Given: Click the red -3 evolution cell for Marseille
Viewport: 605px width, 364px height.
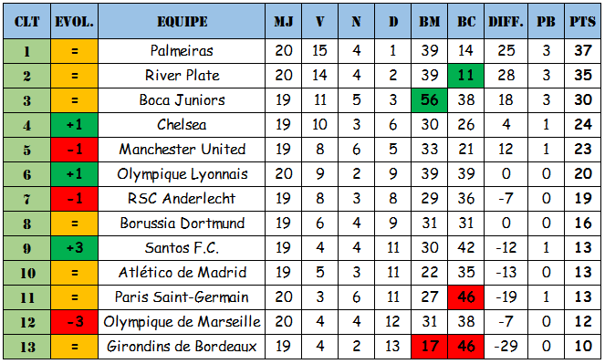Looking at the screenshot, I should tap(74, 322).
